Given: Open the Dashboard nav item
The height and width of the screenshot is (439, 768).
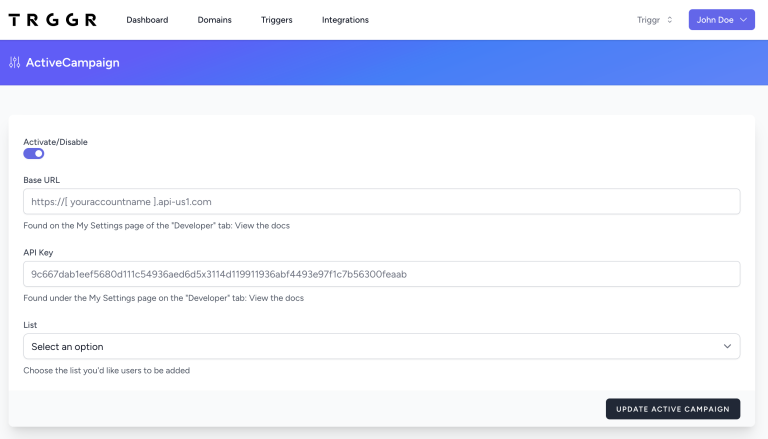Looking at the screenshot, I should 147,20.
